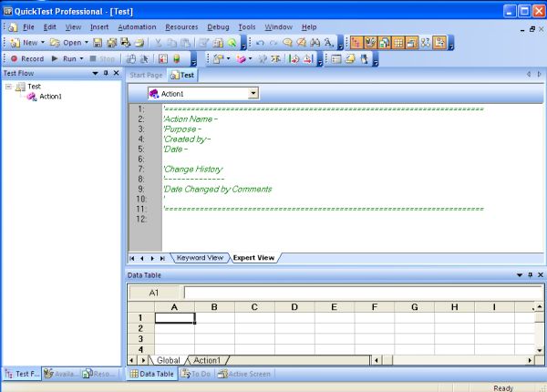547x392 pixels.
Task: Toggle the last highlighted view toolbar button
Action: (439, 43)
